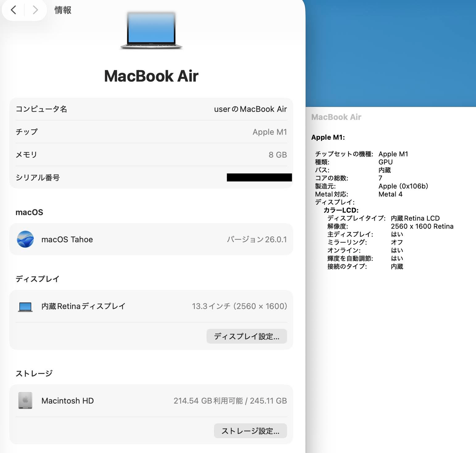
Task: Click the forward navigation arrow
Action: pos(35,10)
